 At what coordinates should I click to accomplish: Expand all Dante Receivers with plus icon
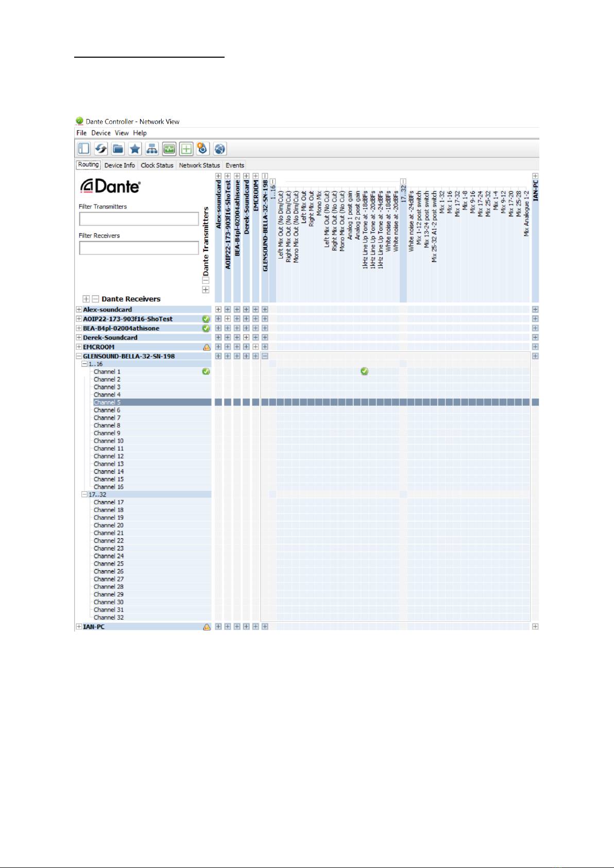(x=86, y=299)
